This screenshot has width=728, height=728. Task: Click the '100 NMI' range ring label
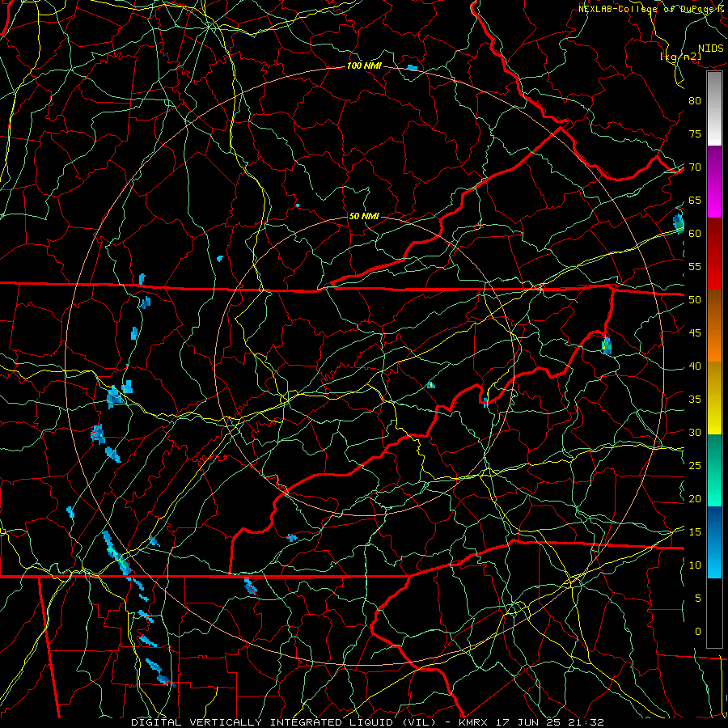click(x=364, y=66)
